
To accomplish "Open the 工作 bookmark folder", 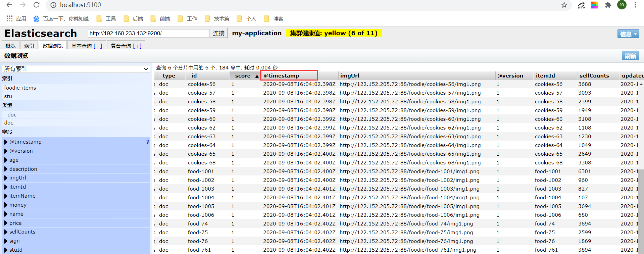I will click(187, 18).
